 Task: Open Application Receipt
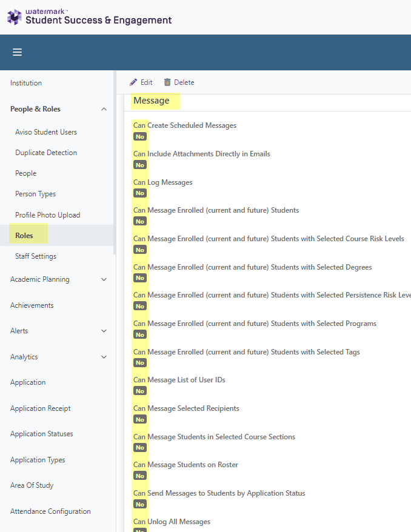tap(41, 408)
